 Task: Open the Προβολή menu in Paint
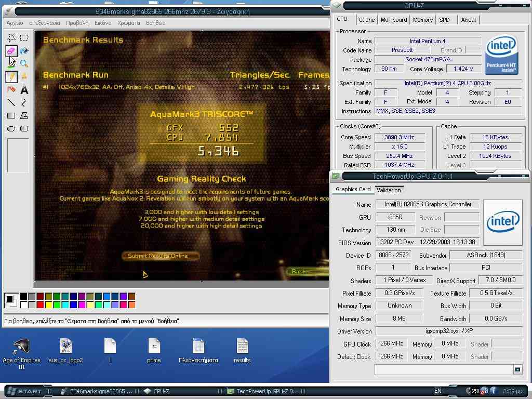(77, 23)
